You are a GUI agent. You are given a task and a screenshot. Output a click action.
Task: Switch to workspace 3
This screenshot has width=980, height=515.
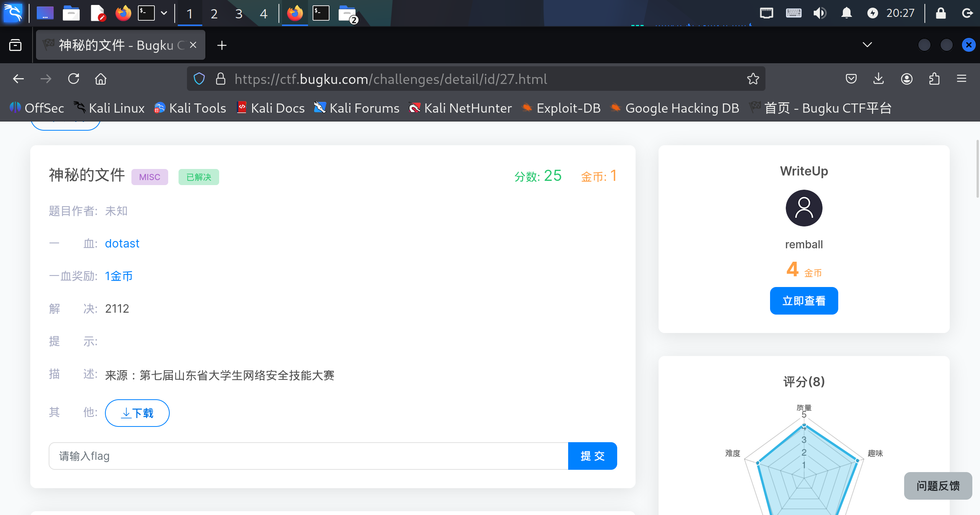[239, 14]
